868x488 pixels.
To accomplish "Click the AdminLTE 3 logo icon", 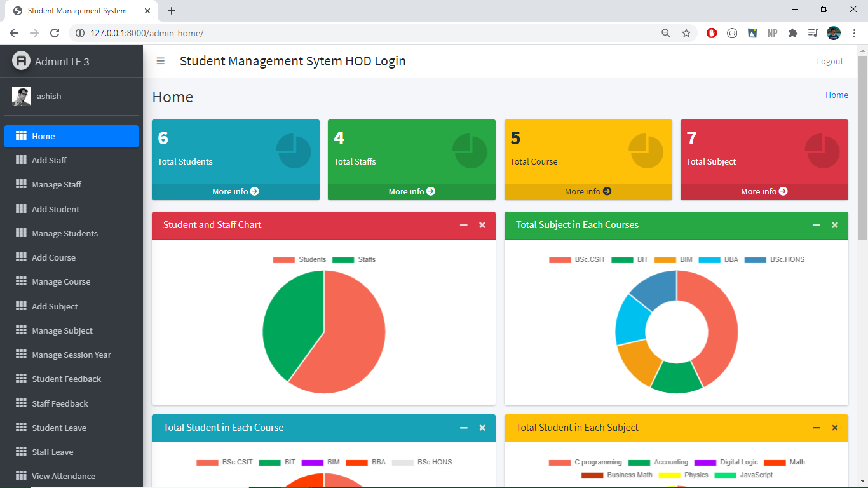I will click(21, 61).
